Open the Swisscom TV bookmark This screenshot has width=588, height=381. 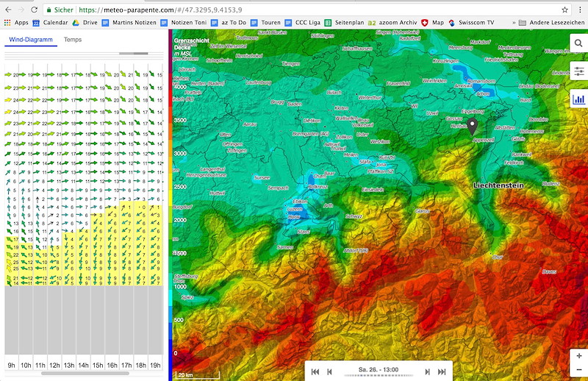click(x=471, y=23)
